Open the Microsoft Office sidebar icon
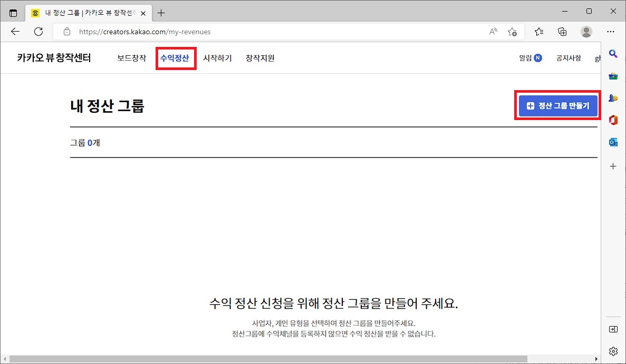 pos(613,120)
